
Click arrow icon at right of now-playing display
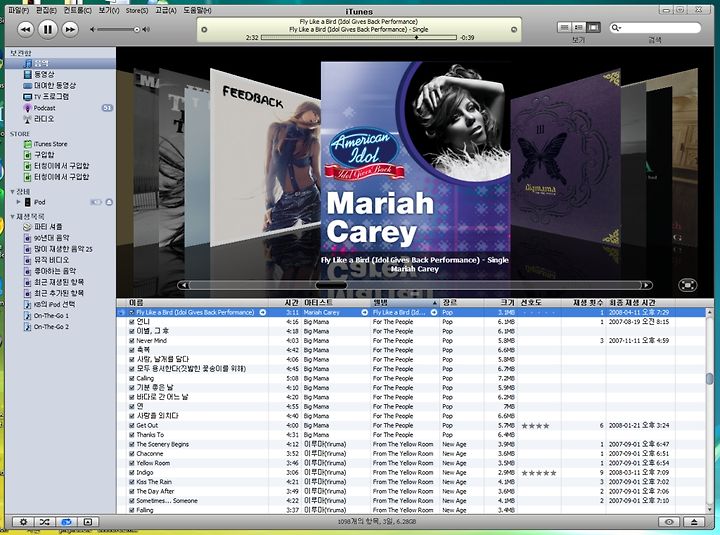click(x=514, y=30)
